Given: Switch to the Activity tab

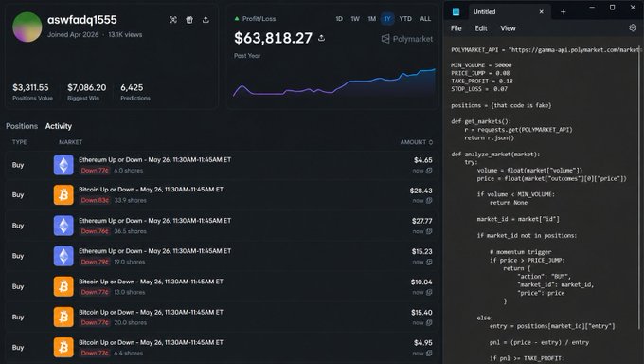Looking at the screenshot, I should coord(59,126).
